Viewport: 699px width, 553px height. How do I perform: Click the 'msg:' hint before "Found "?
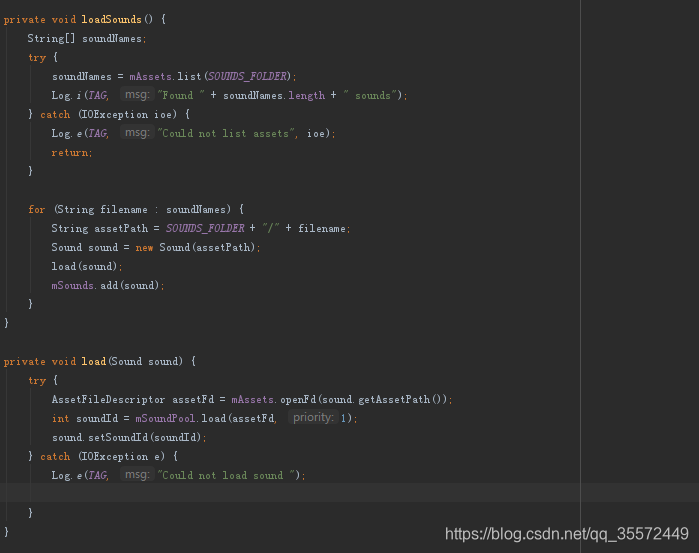click(137, 95)
